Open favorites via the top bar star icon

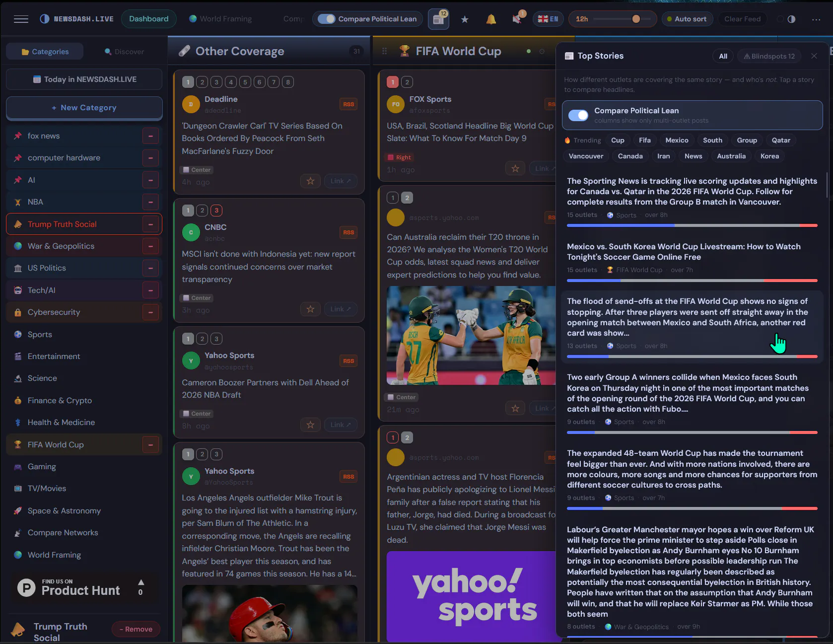point(465,19)
